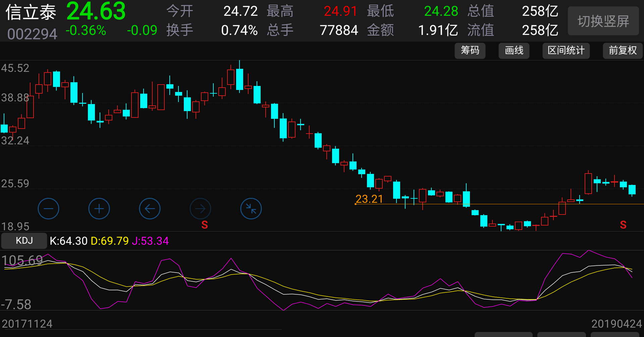
Task: Click the low price 24.28
Action: pyautogui.click(x=441, y=11)
